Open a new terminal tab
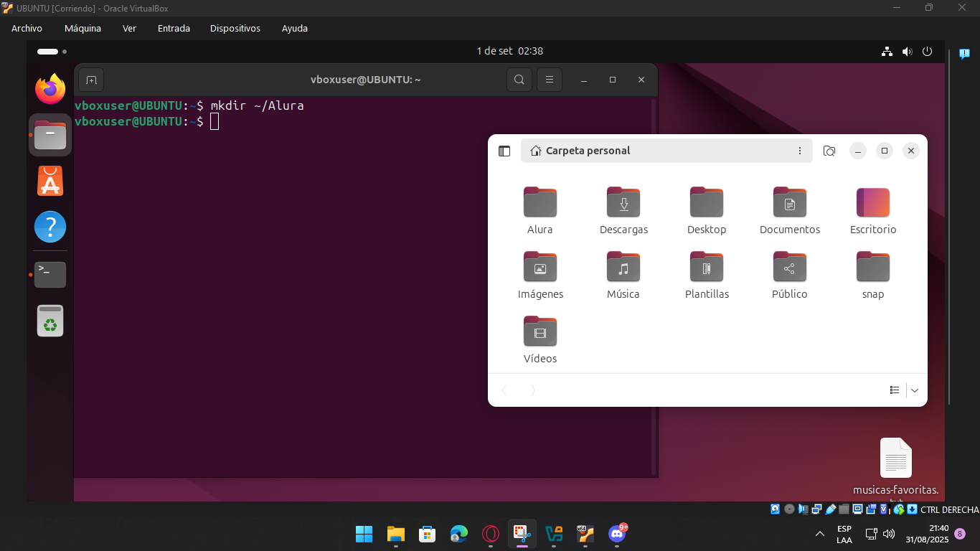This screenshot has height=551, width=980. tap(91, 80)
